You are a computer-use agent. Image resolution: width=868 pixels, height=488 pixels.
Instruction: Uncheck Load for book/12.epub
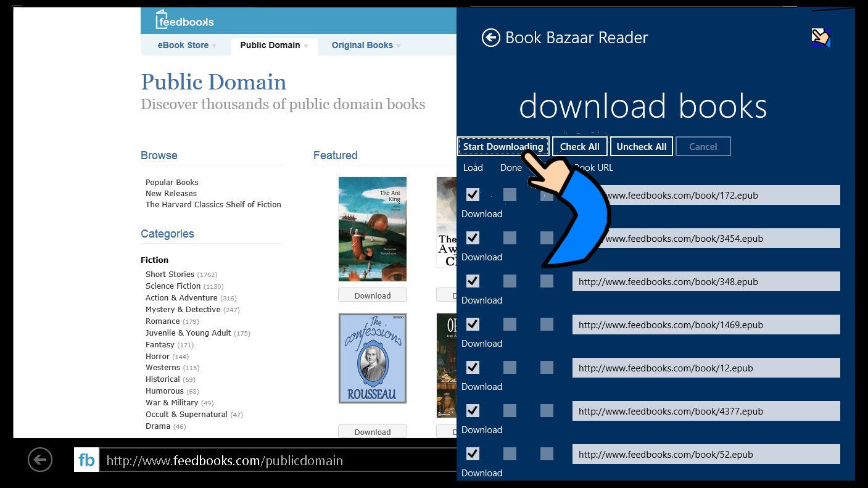click(473, 368)
